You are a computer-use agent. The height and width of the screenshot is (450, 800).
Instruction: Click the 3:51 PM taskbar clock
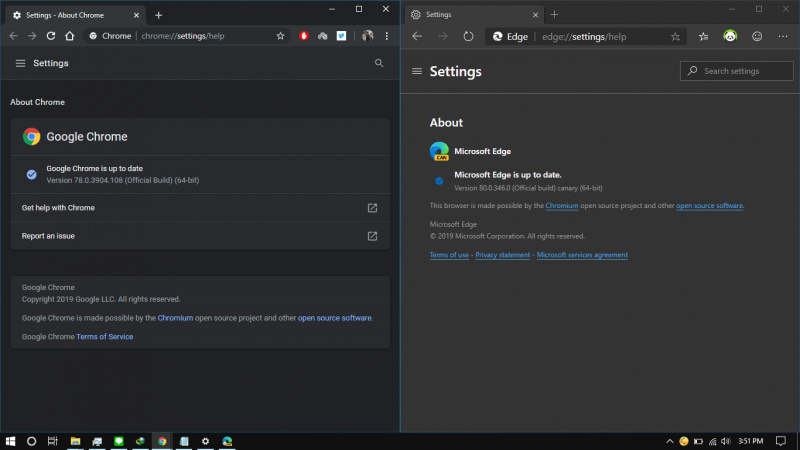(x=751, y=441)
